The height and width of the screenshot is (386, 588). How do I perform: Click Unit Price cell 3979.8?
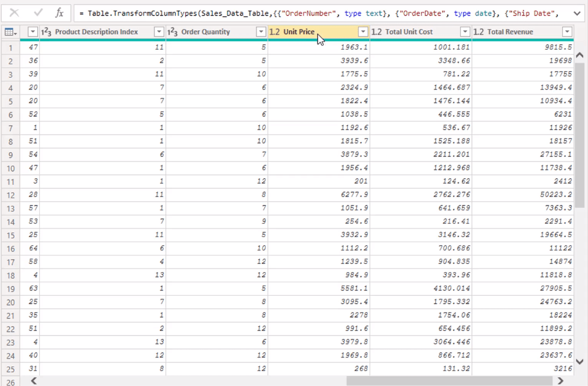tap(319, 342)
